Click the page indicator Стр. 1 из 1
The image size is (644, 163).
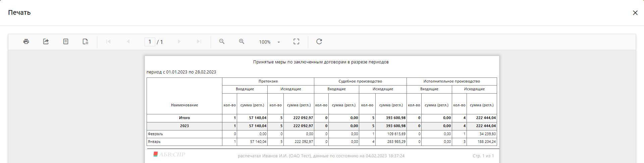483,156
